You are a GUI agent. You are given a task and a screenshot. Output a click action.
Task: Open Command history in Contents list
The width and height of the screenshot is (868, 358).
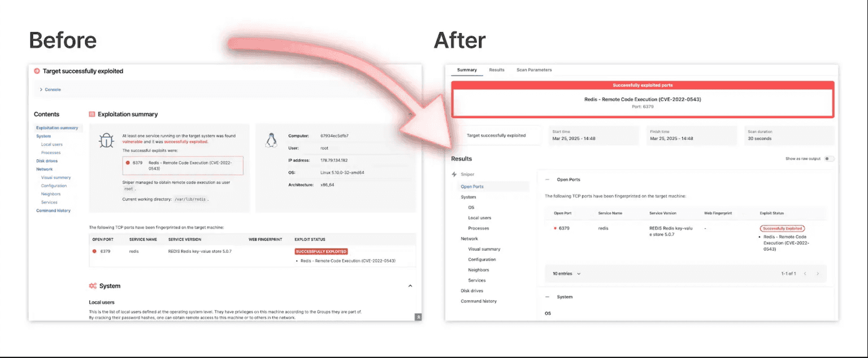pyautogui.click(x=54, y=211)
